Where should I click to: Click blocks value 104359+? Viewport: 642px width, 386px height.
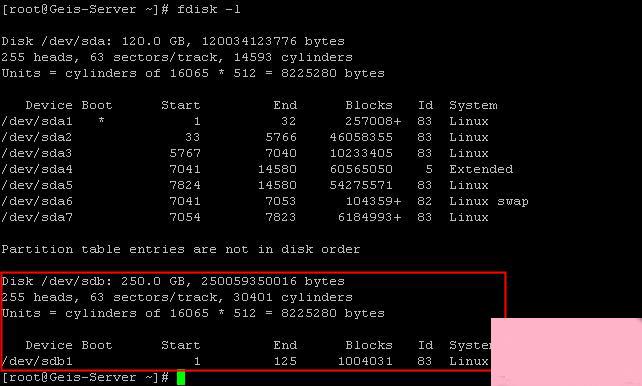pos(373,201)
